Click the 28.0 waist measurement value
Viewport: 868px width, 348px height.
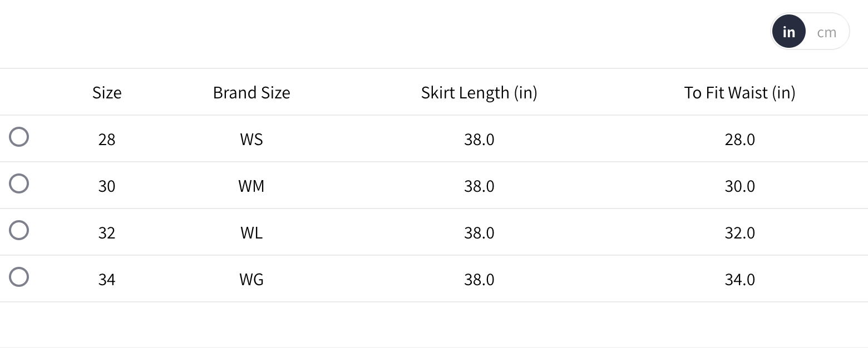coord(739,139)
